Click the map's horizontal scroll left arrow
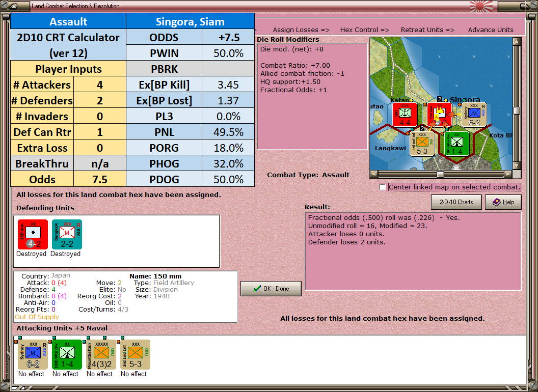The width and height of the screenshot is (538, 392). (374, 174)
